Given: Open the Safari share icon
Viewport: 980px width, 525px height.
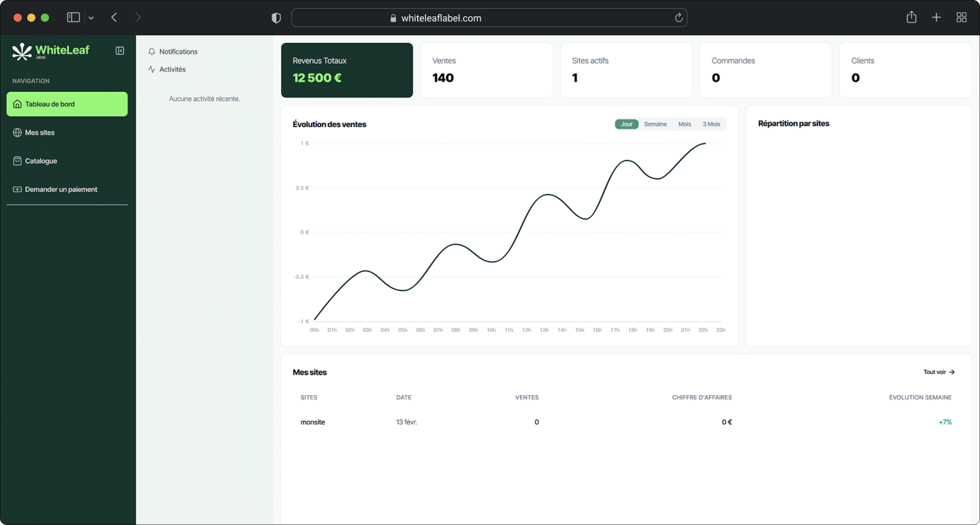Looking at the screenshot, I should point(911,18).
